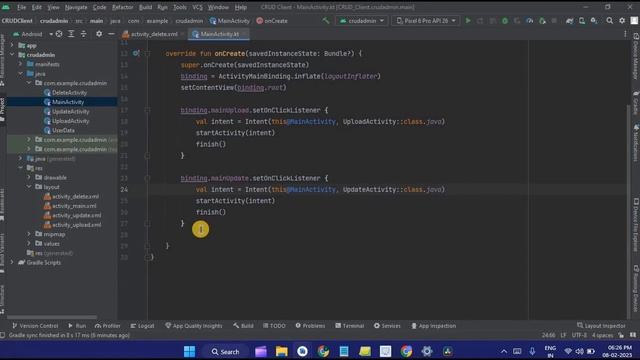Viewport: 640px width, 360px height.
Task: Click the taskbar Search box
Action: [227, 351]
